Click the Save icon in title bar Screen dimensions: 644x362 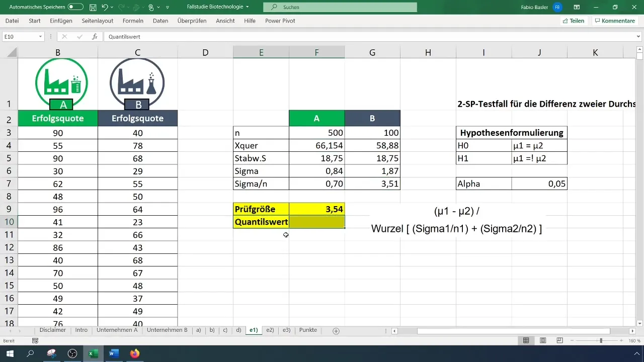[x=93, y=7]
